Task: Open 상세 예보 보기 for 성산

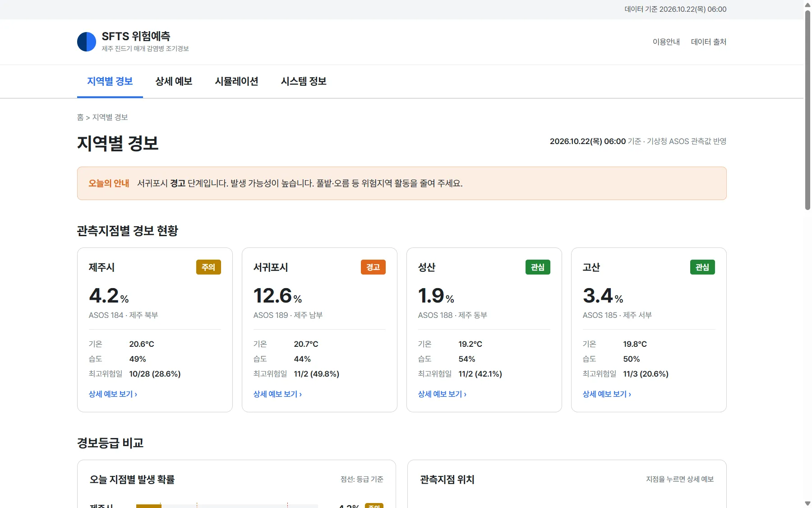Action: coord(442,394)
